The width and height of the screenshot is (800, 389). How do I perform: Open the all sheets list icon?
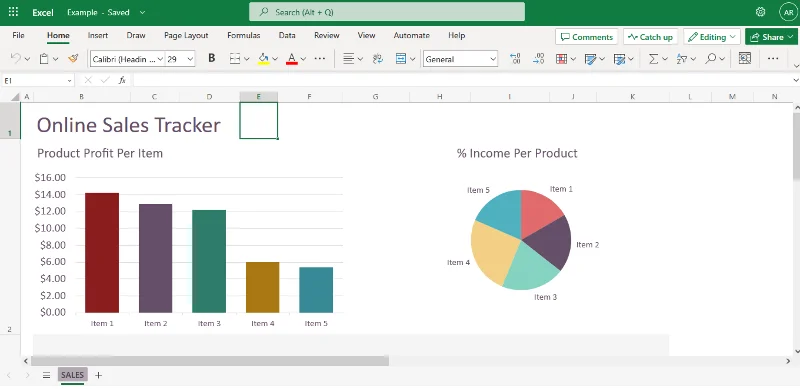[46, 375]
